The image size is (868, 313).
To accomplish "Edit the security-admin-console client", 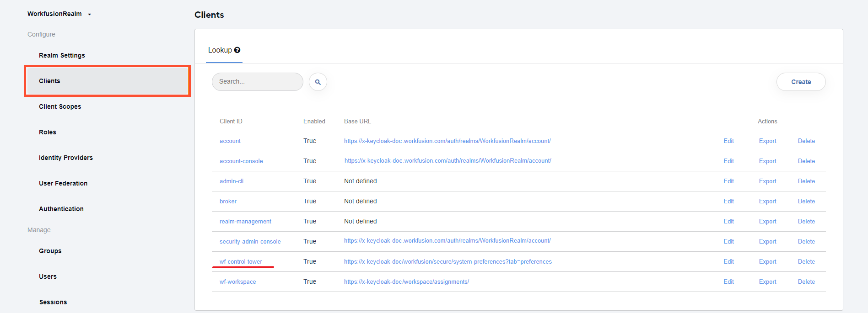I will (728, 242).
